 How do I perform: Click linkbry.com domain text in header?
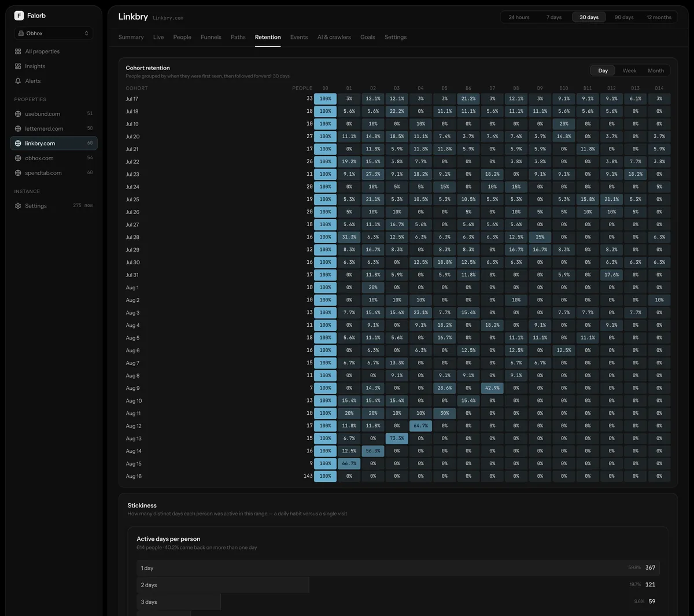tap(168, 18)
